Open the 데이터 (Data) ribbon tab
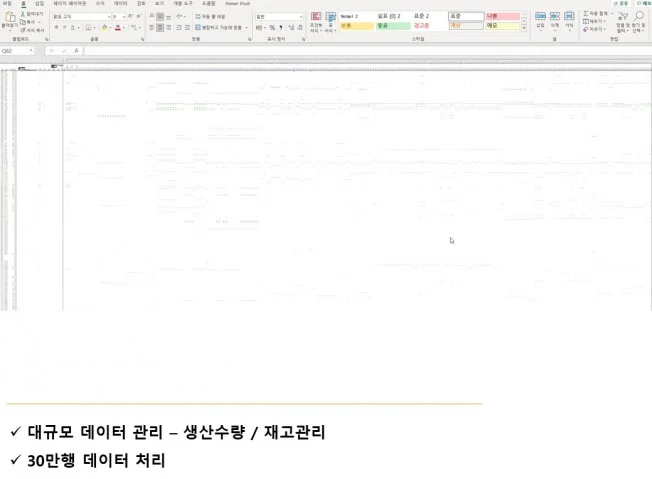 click(x=121, y=3)
